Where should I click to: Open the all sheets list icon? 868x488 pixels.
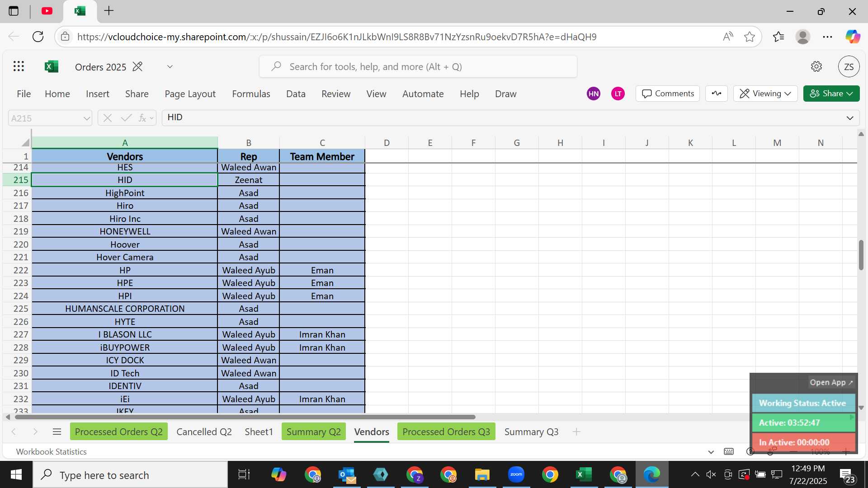pos(57,432)
